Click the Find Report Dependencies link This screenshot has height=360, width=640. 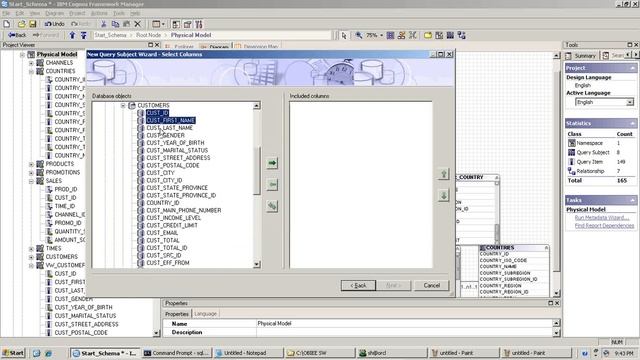coord(604,226)
